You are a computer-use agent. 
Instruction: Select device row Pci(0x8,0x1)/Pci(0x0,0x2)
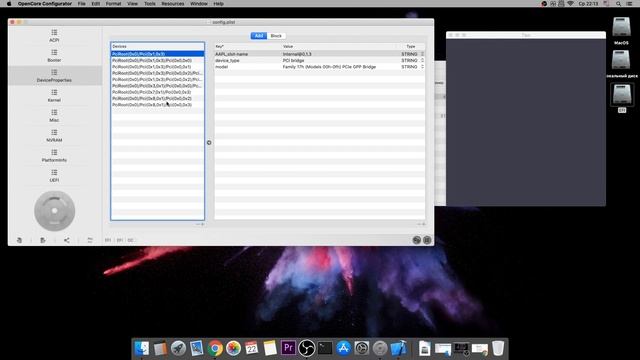point(157,98)
